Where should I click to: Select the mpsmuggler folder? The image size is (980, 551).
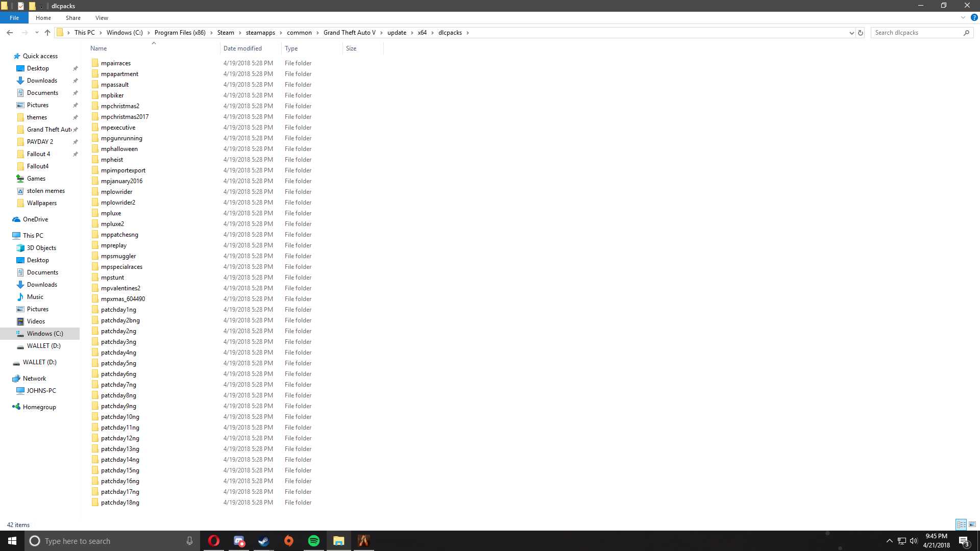click(x=118, y=256)
